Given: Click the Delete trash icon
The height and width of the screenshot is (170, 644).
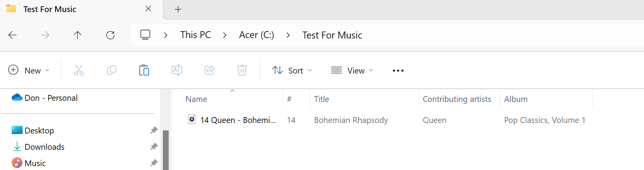Looking at the screenshot, I should click(242, 70).
